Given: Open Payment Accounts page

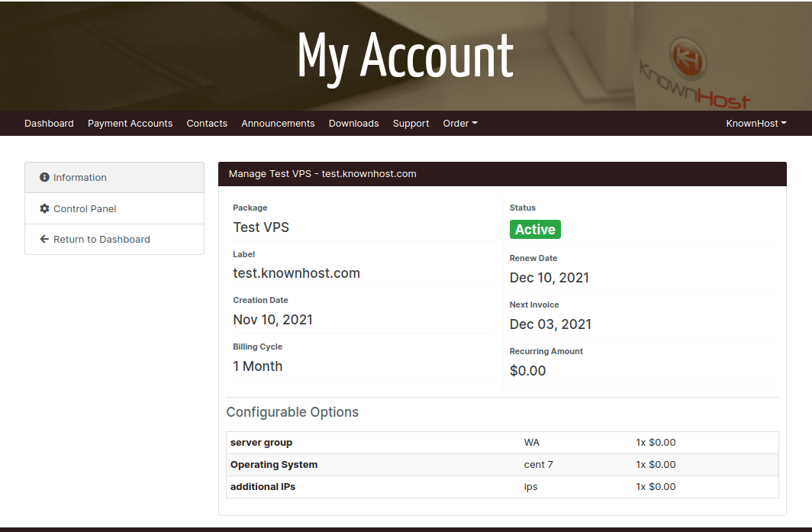Looking at the screenshot, I should coord(130,124).
